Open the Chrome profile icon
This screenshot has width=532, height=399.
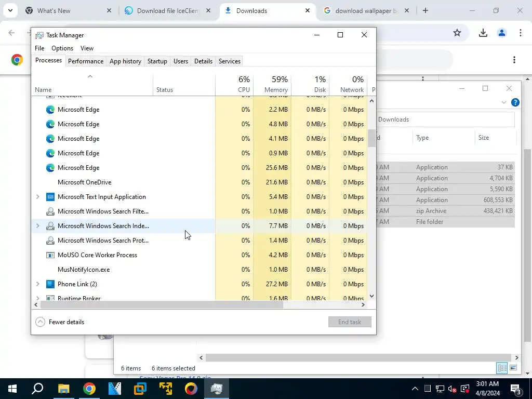point(502,33)
